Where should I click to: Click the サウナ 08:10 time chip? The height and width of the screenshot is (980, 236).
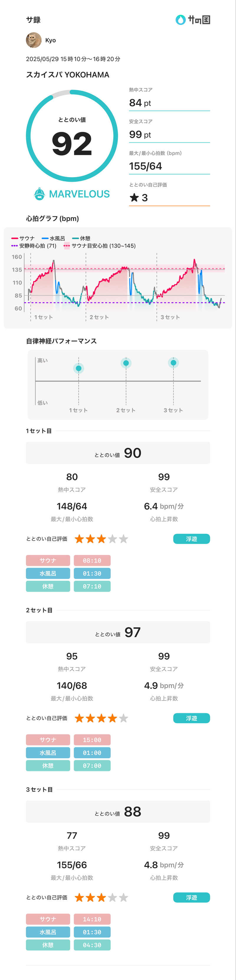tap(92, 560)
